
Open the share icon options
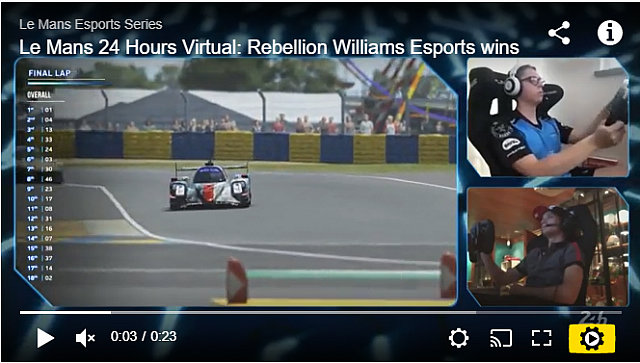click(559, 33)
